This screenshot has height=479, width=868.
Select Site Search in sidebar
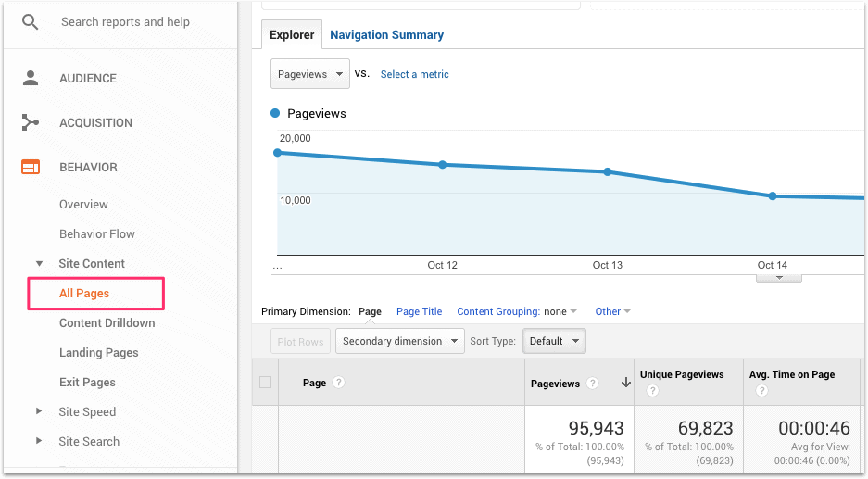click(89, 441)
